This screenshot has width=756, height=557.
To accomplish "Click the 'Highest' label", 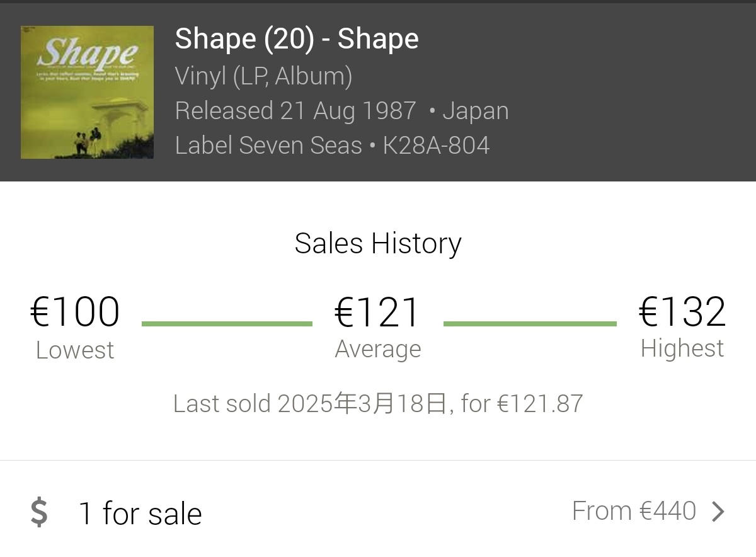I will 682,348.
